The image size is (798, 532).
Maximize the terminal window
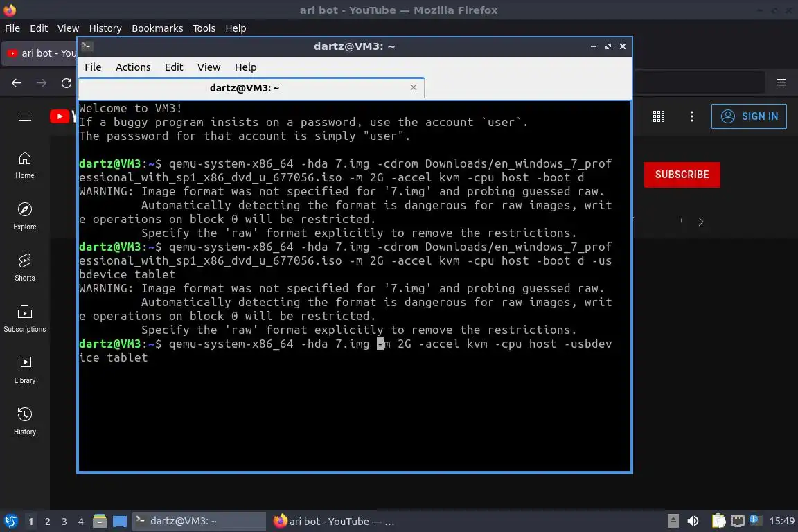tap(608, 46)
